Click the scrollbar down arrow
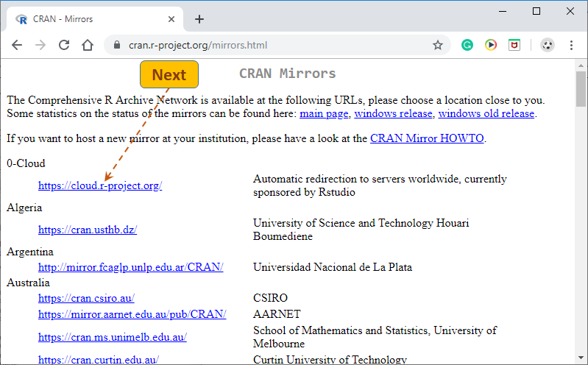 tap(581, 358)
